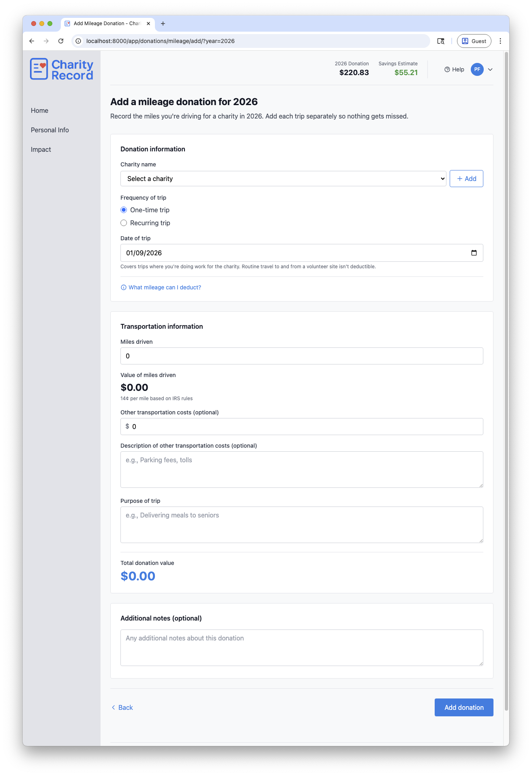
Task: Open Impact in sidebar
Action: pos(41,149)
